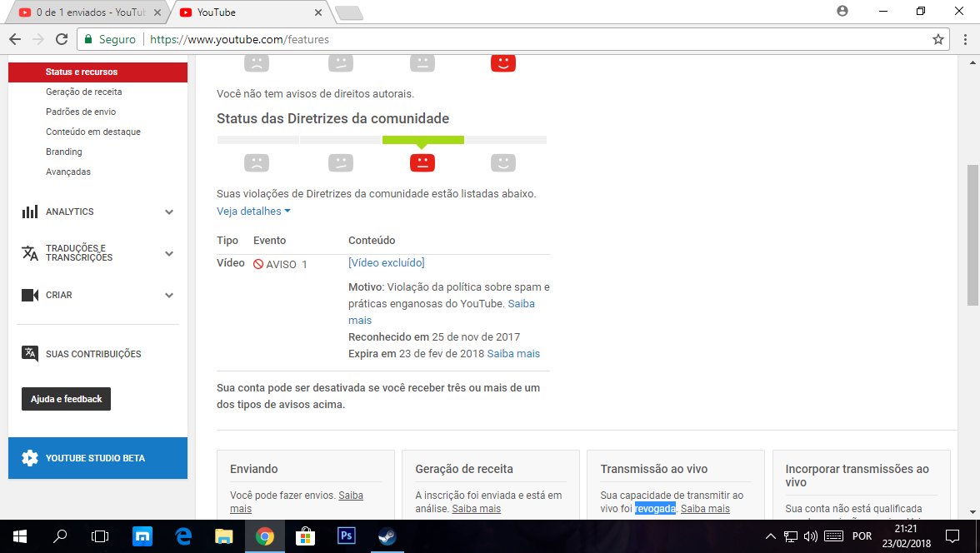This screenshot has width=980, height=553.
Task: Open Avançadas in sidebar
Action: pyautogui.click(x=68, y=172)
